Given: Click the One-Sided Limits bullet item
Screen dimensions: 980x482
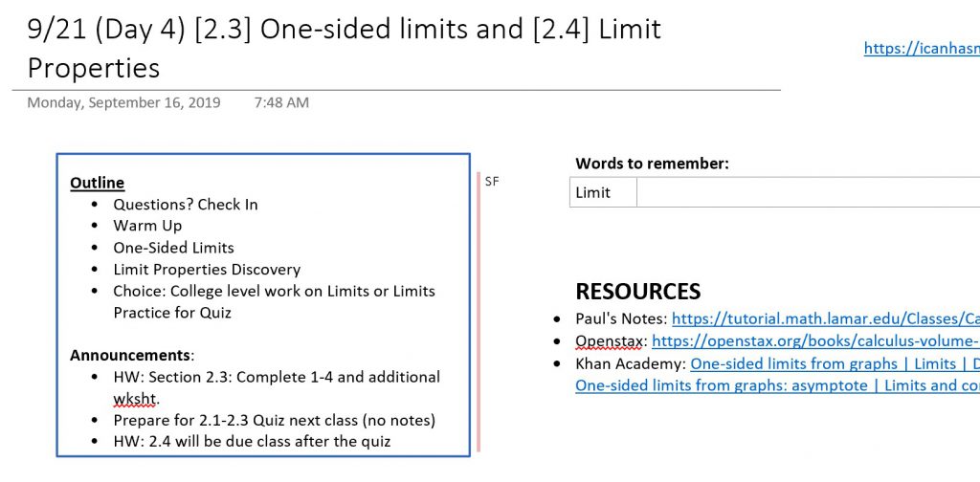Looking at the screenshot, I should coord(174,248).
